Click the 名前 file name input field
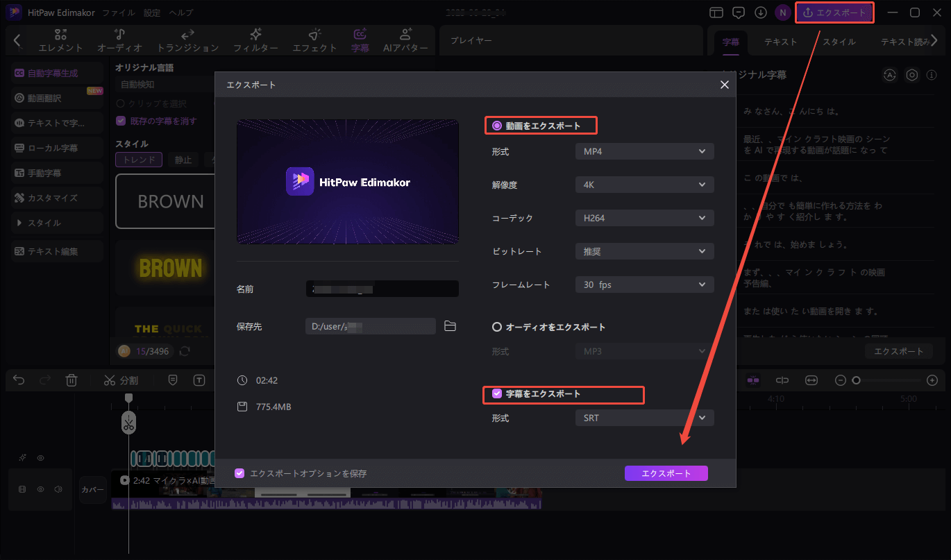This screenshot has height=560, width=951. tap(382, 289)
